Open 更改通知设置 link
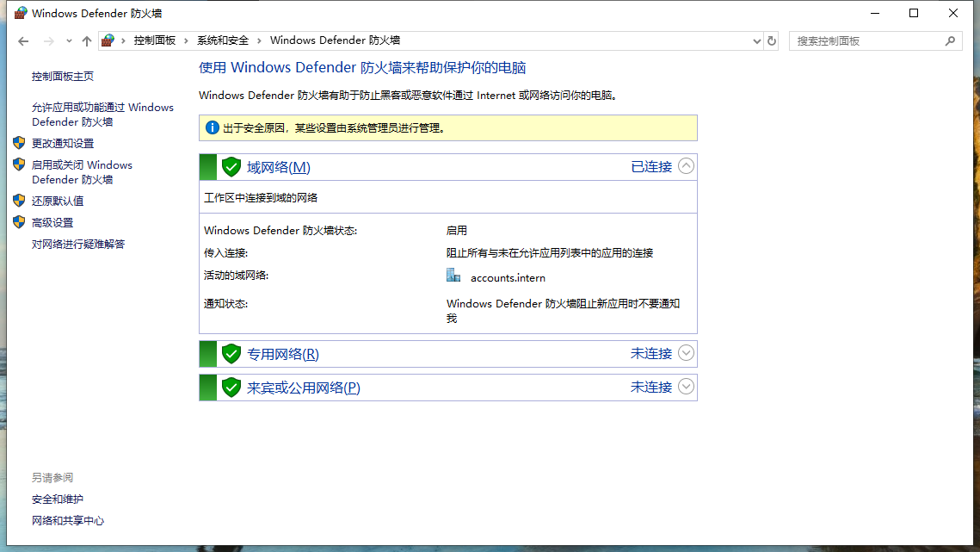The height and width of the screenshot is (552, 980). 63,143
